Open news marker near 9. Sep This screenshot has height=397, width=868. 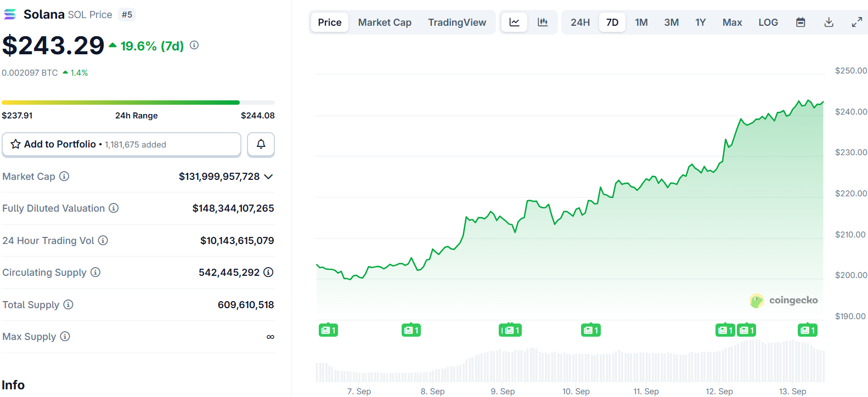510,330
